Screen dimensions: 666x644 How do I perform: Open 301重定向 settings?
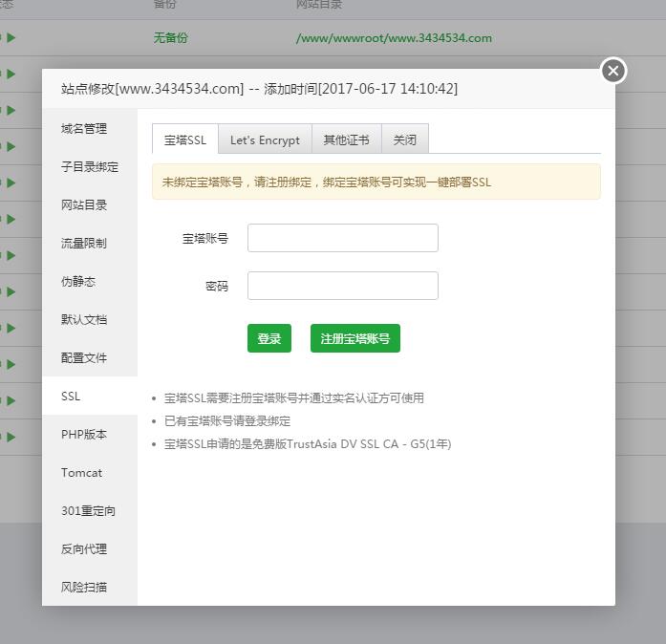88,510
